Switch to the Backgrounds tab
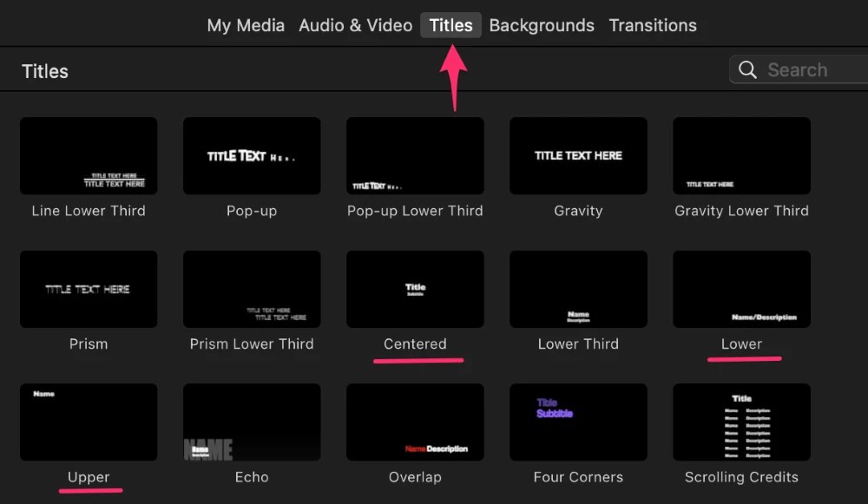The image size is (868, 504). [x=542, y=25]
